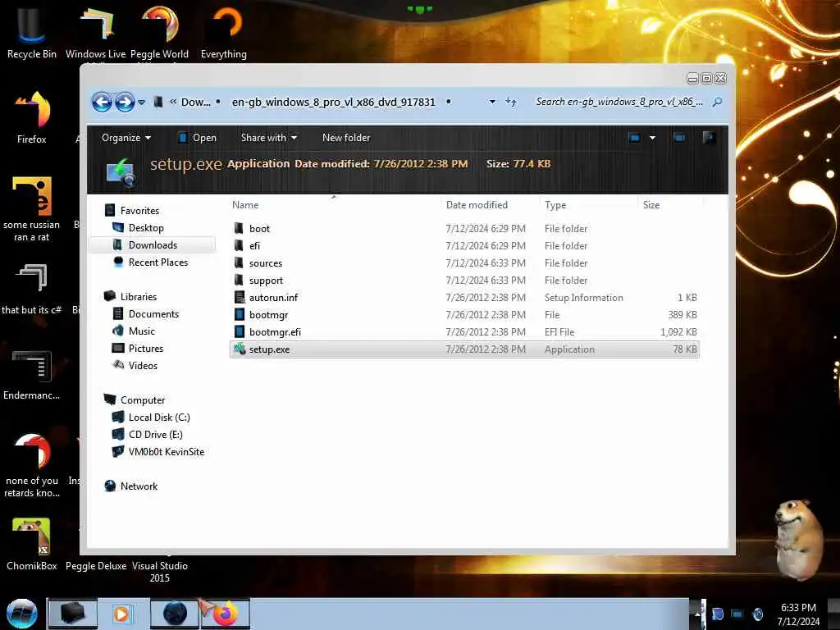The height and width of the screenshot is (630, 840).
Task: Toggle the preview pane icon
Action: 679,138
